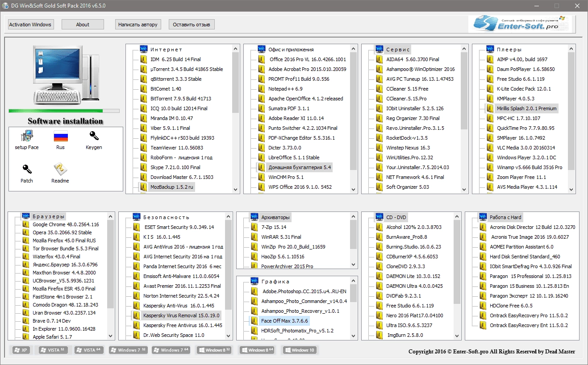Click the down arrow of Графика scrollbar

[x=354, y=336]
